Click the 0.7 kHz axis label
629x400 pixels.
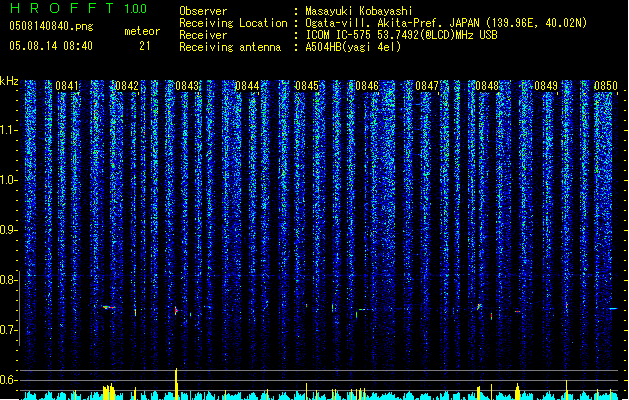click(x=8, y=330)
